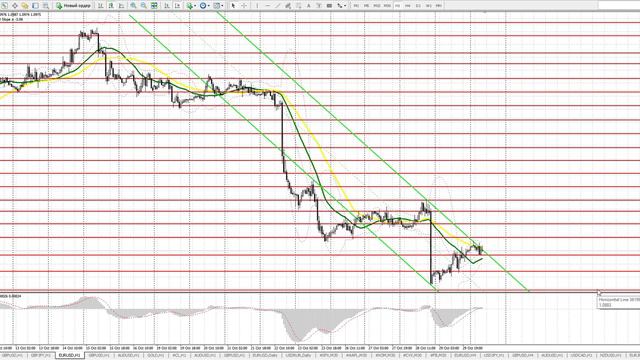Switch timeframe to M1
Image resolution: width=640 pixels, height=360 pixels.
pyautogui.click(x=356, y=6)
